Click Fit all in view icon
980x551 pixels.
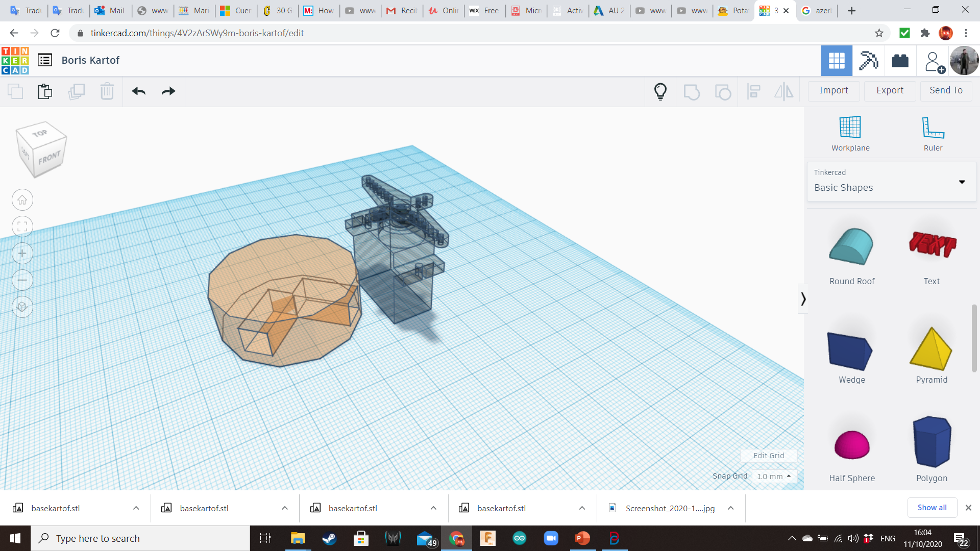coord(22,227)
